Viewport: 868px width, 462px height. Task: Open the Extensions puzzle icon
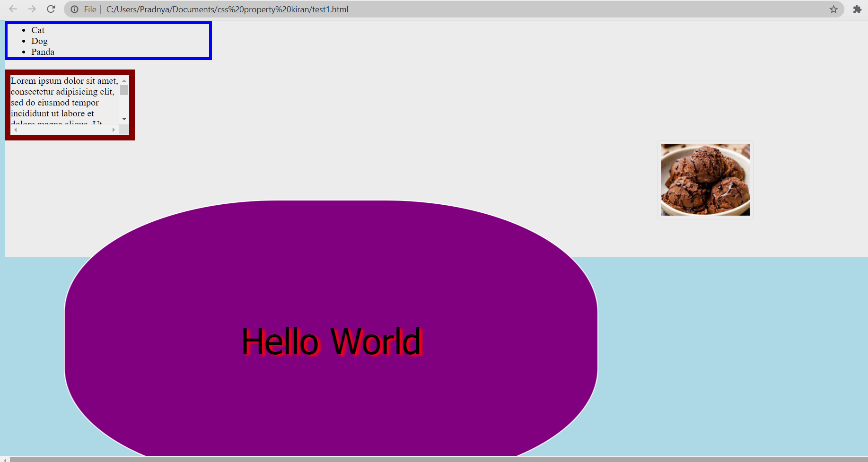857,9
